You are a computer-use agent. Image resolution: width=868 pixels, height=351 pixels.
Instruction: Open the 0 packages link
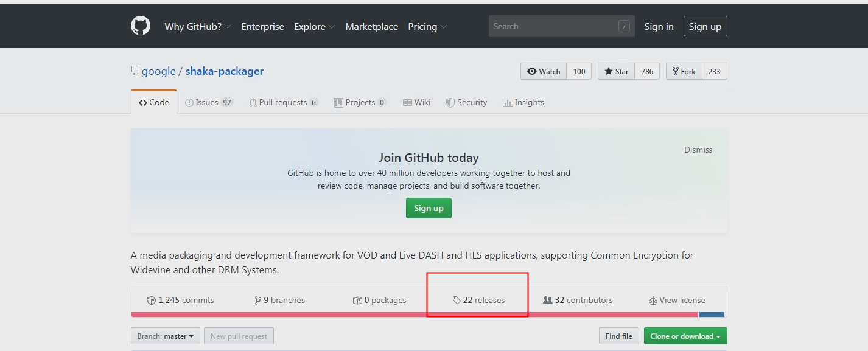point(380,300)
